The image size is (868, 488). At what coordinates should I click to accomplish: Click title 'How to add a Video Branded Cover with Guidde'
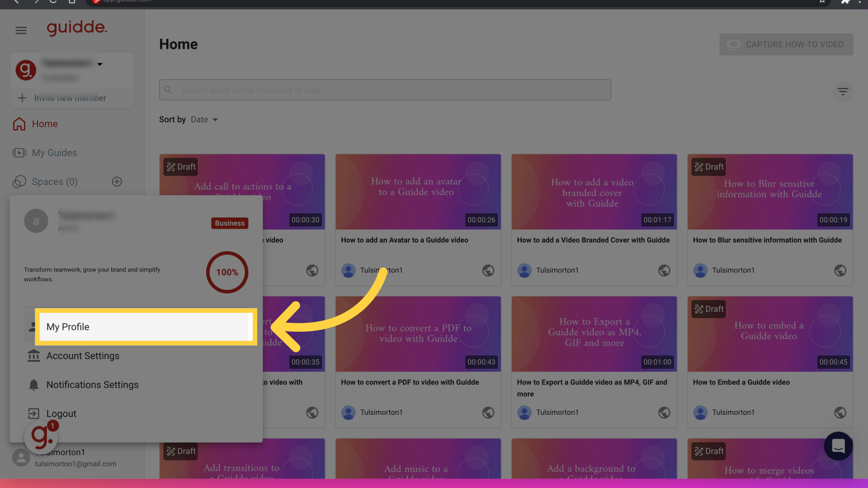pyautogui.click(x=593, y=240)
